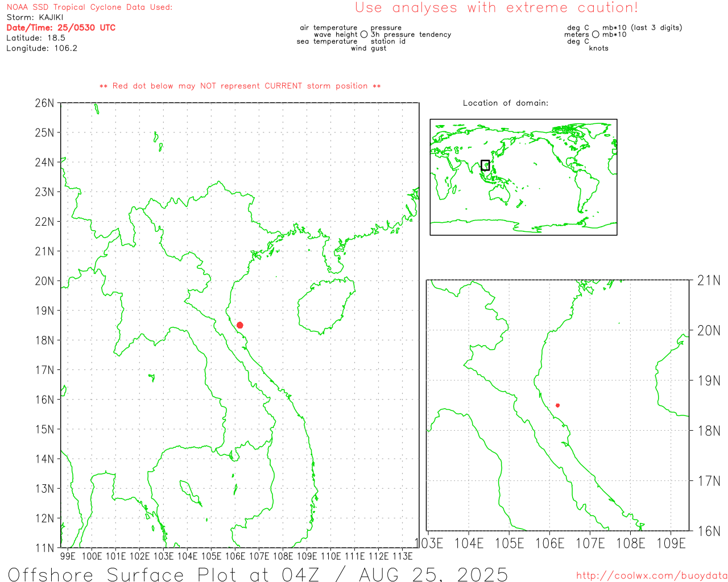Click the 'Date/Time: 25/0530 UTC' line

click(61, 28)
